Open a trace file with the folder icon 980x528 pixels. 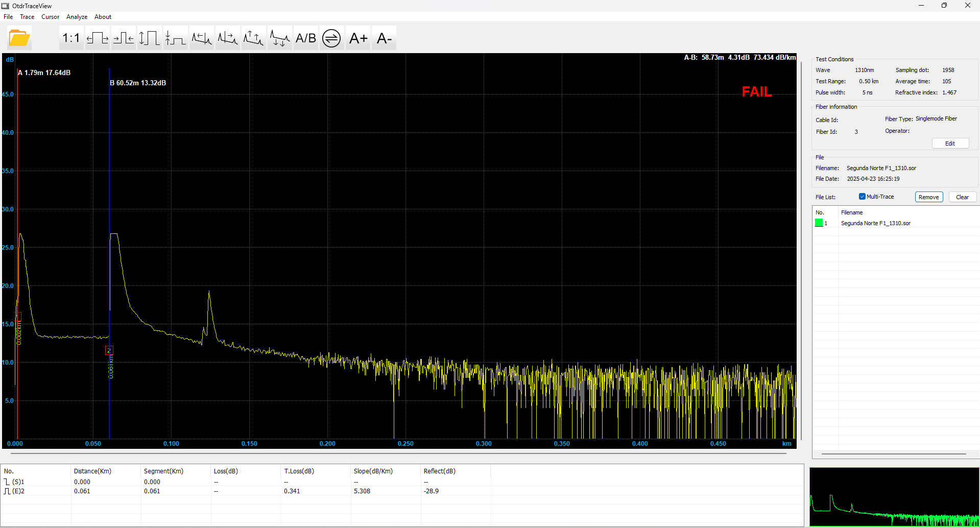[19, 38]
